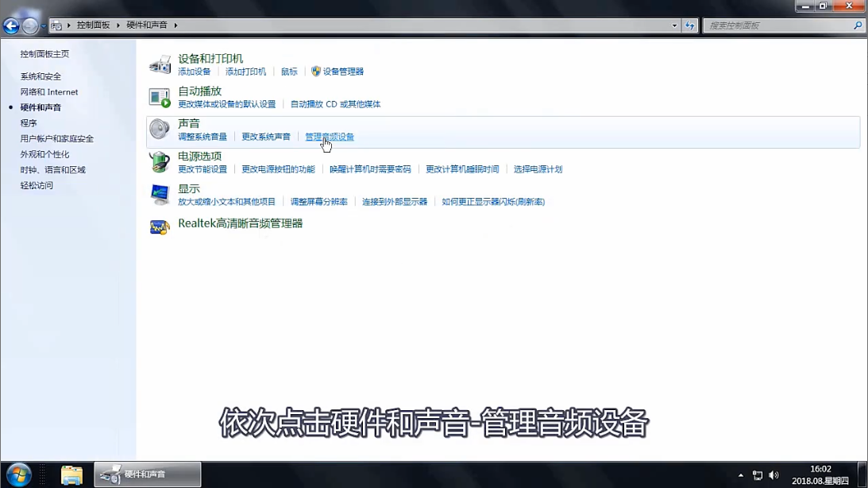
Task: Click 更改媒体或设备的默认设置 link
Action: (x=227, y=104)
